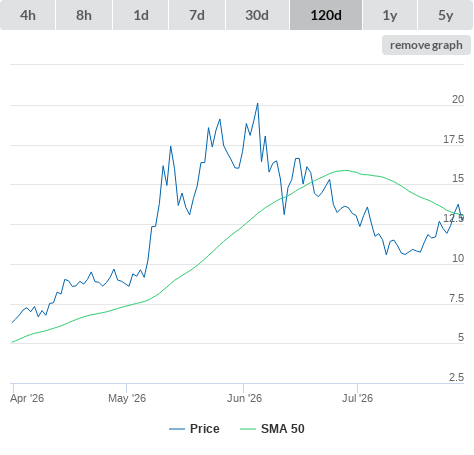
Task: Click the blue Price legend line swatch
Action: coord(177,429)
